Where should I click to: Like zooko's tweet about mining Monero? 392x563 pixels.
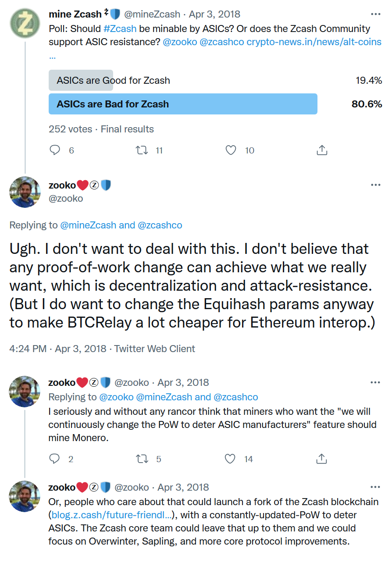pyautogui.click(x=231, y=459)
